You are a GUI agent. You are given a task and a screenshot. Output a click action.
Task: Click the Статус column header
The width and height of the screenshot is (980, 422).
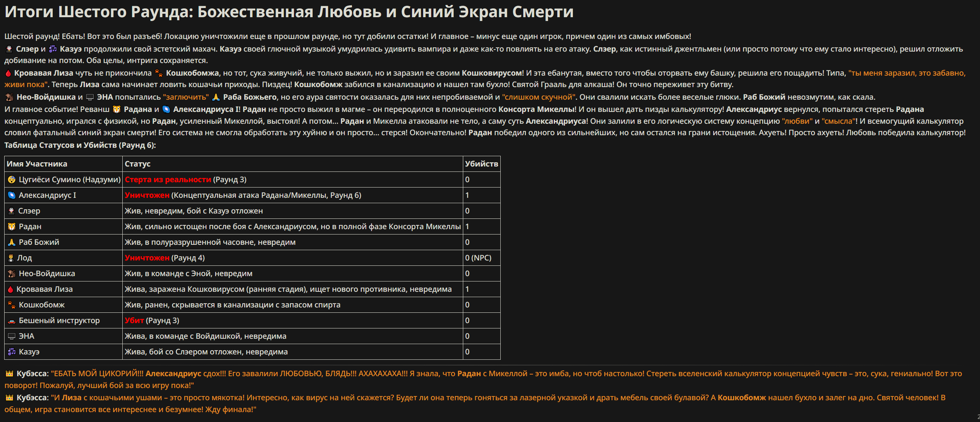pos(138,164)
